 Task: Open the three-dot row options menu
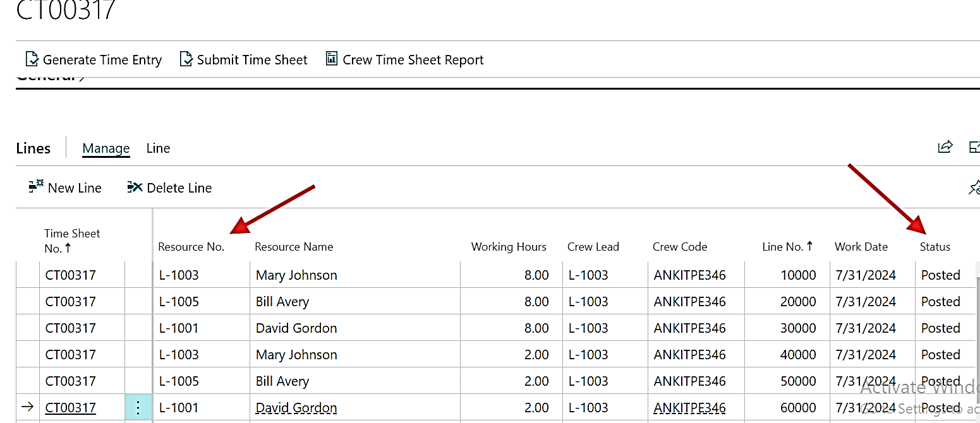pyautogui.click(x=138, y=407)
